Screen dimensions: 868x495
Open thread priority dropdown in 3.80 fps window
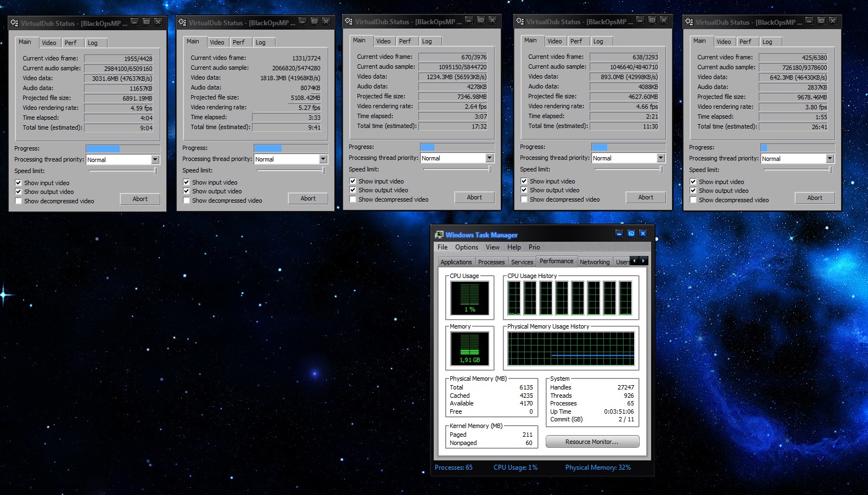tap(830, 158)
